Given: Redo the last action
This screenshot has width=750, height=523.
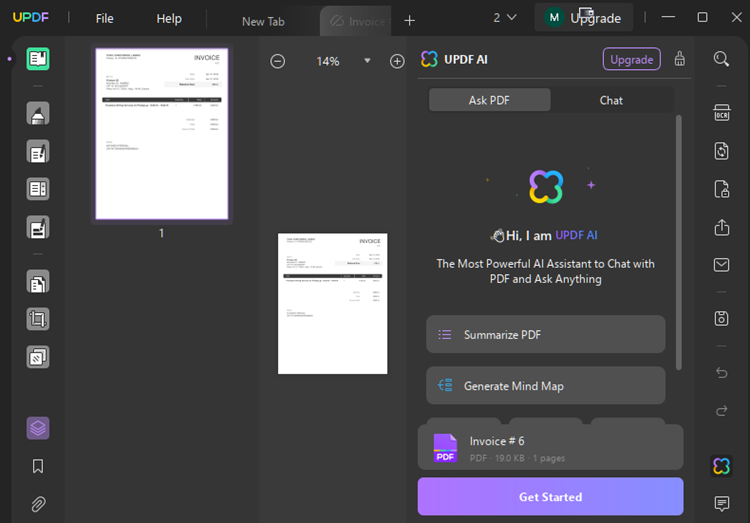Looking at the screenshot, I should pyautogui.click(x=722, y=411).
